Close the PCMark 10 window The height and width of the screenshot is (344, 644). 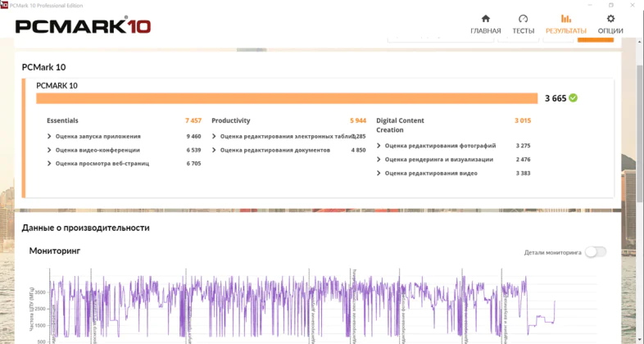[x=633, y=5]
